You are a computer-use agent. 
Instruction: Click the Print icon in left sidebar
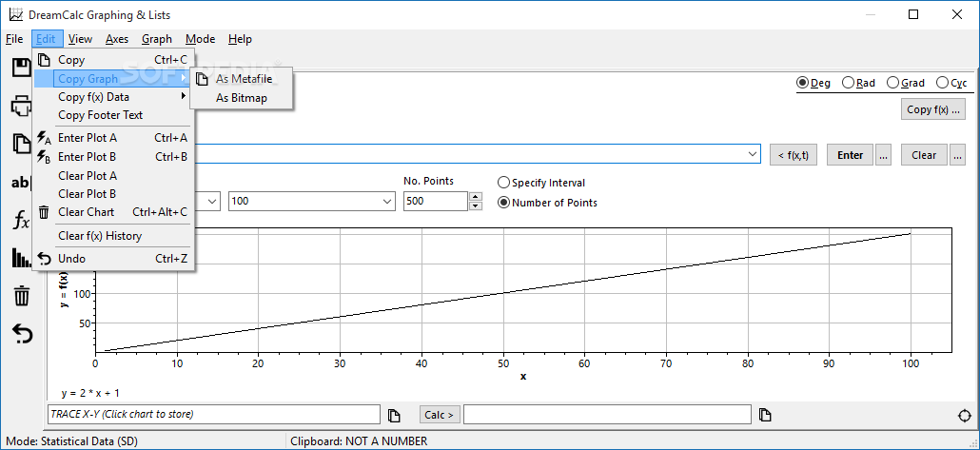(23, 106)
